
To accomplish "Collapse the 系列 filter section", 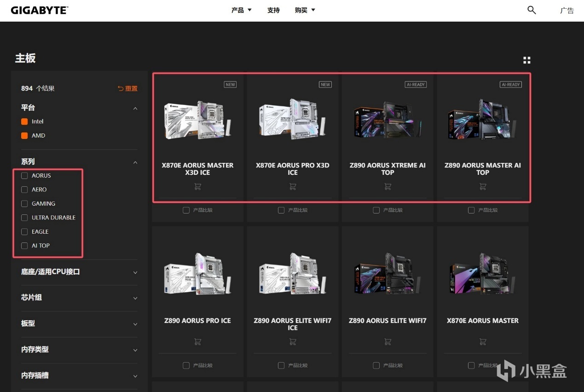I will tap(135, 162).
